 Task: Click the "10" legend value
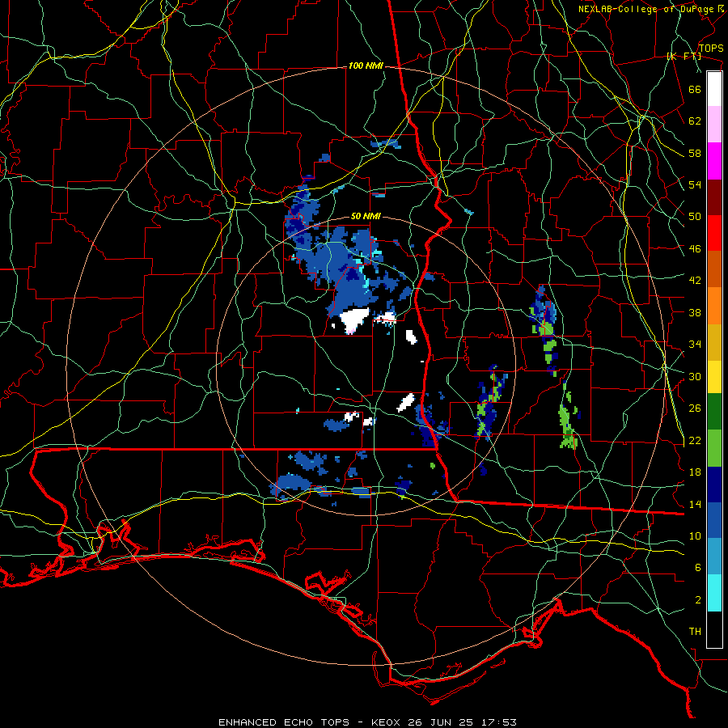click(695, 536)
